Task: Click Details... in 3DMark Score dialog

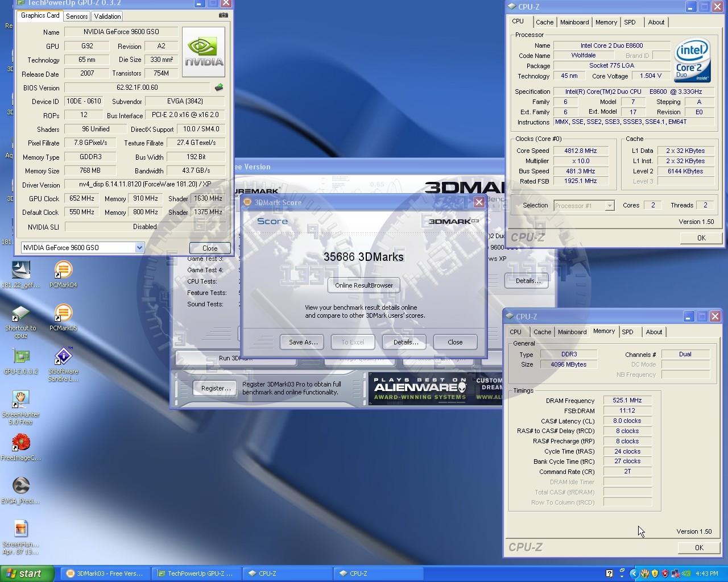Action: coord(406,342)
